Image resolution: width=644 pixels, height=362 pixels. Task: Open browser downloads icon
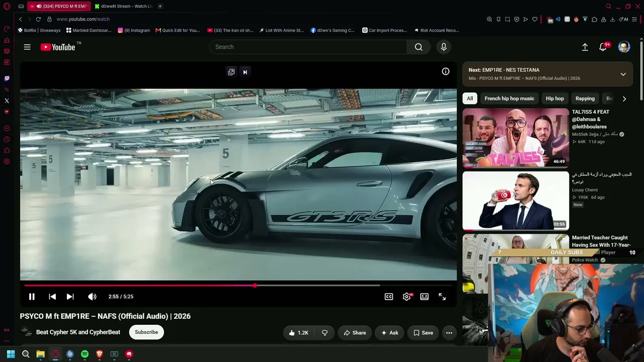click(x=612, y=19)
